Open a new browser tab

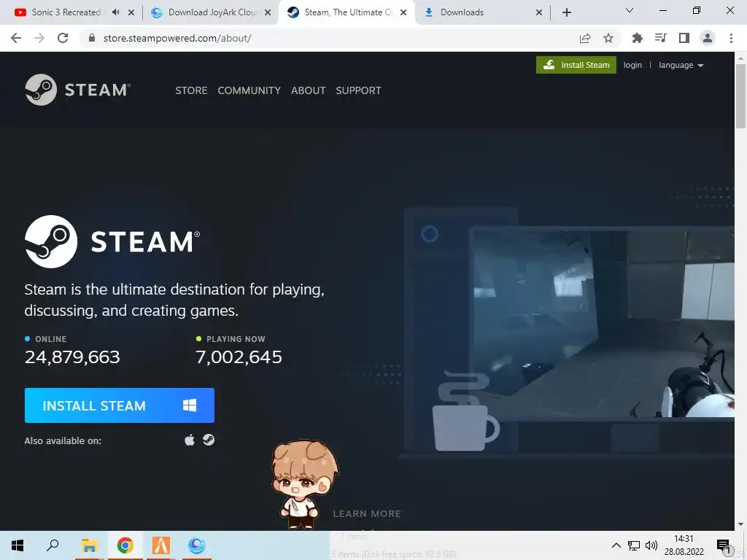(566, 12)
